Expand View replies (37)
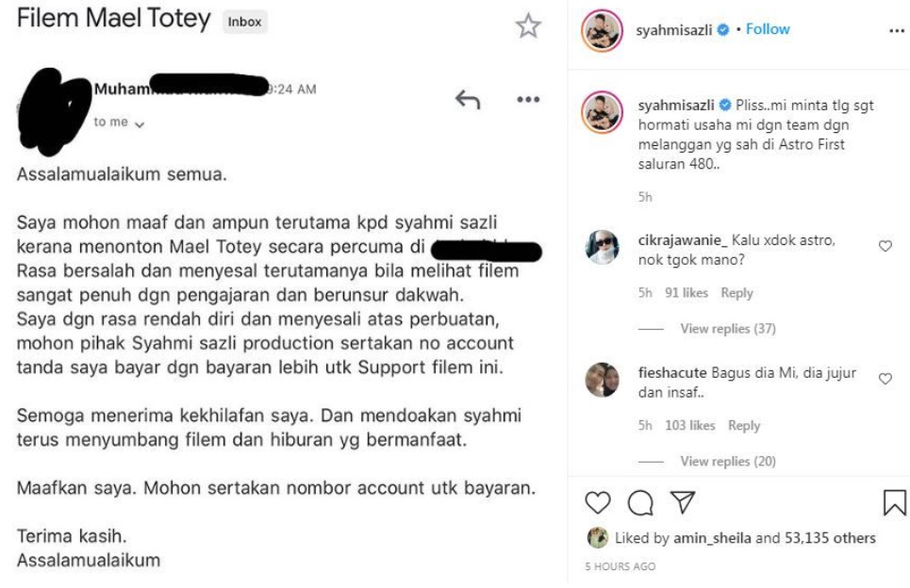Screen dimensions: 910x588 728,329
